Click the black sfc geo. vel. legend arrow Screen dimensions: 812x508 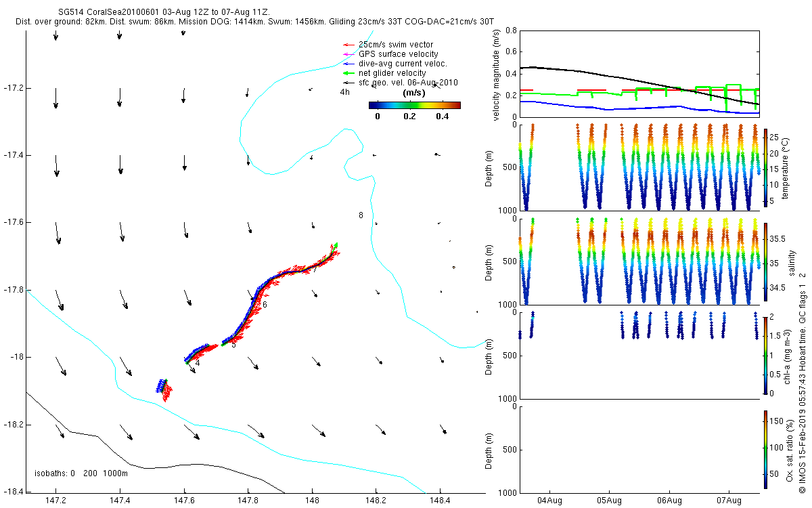coord(349,83)
